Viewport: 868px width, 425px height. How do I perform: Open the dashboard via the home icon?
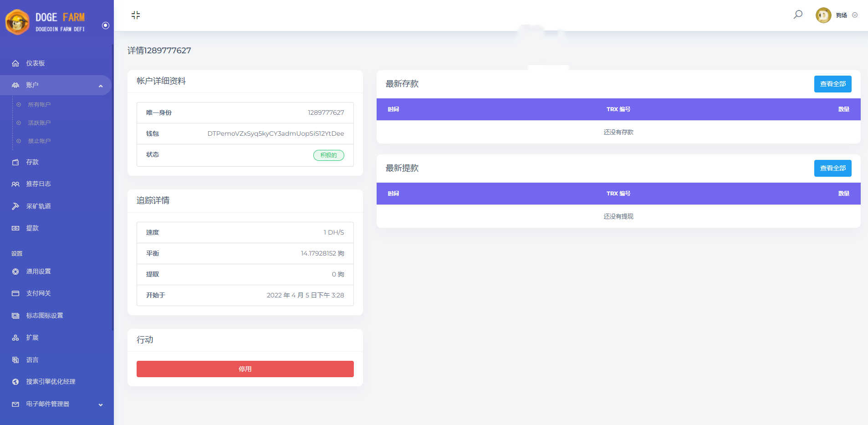15,63
